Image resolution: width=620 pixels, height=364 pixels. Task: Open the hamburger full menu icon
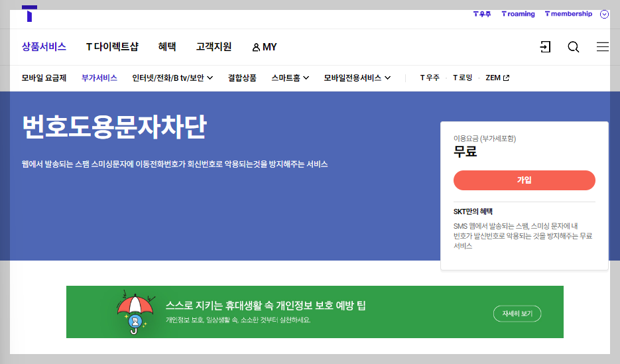pyautogui.click(x=603, y=46)
